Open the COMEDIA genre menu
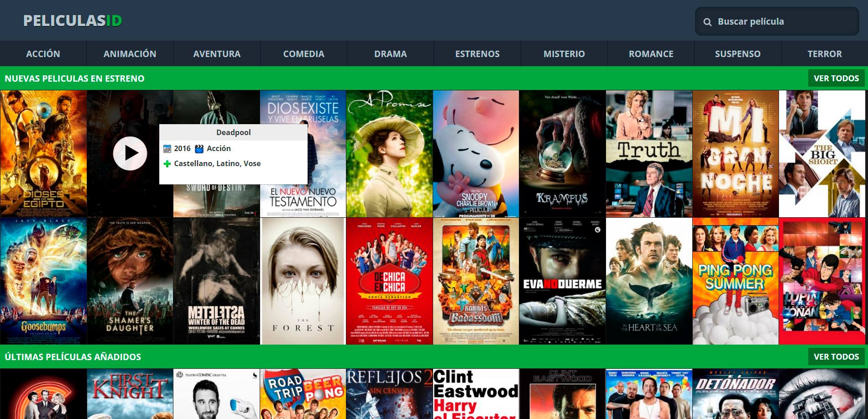The height and width of the screenshot is (419, 868). point(303,54)
